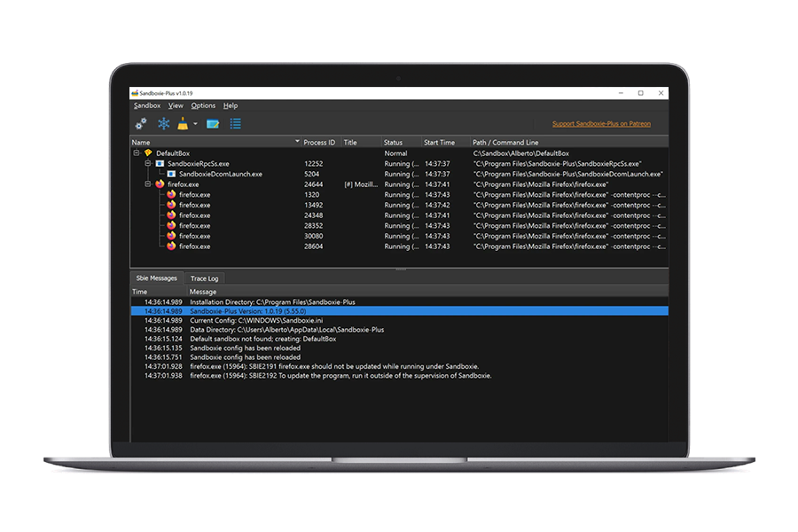
Task: Click the Firefox icon on PID 13492 row
Action: click(x=171, y=205)
